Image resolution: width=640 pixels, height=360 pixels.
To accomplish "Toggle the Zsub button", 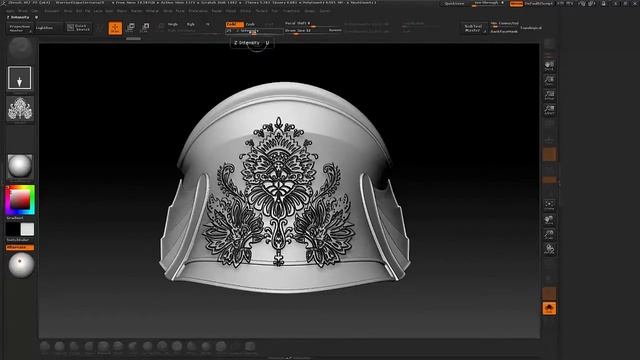I will tap(251, 24).
